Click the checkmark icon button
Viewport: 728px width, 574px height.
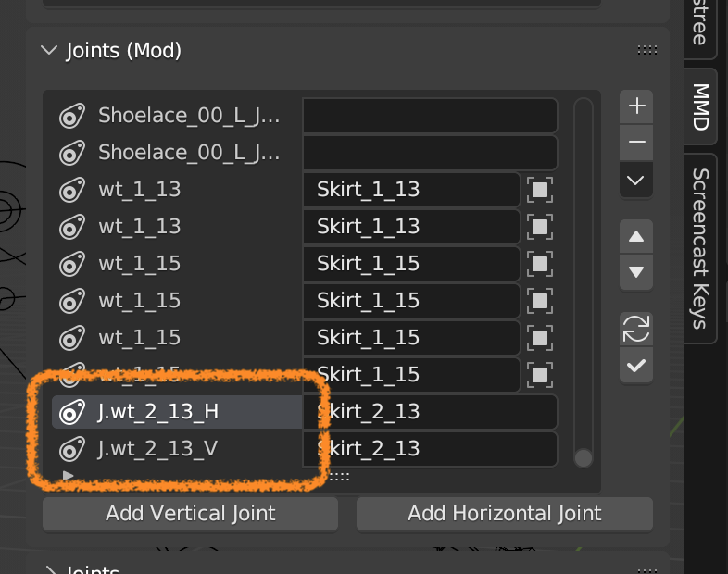coord(636,366)
